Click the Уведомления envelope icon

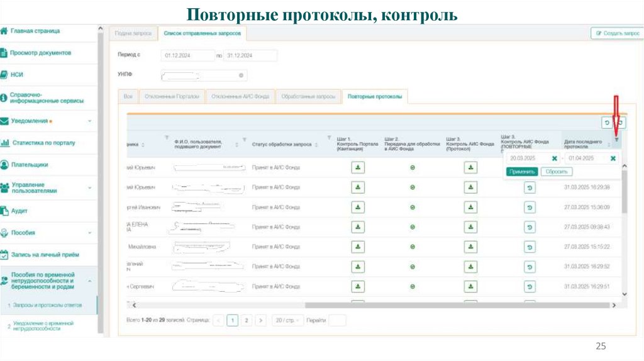[4, 121]
